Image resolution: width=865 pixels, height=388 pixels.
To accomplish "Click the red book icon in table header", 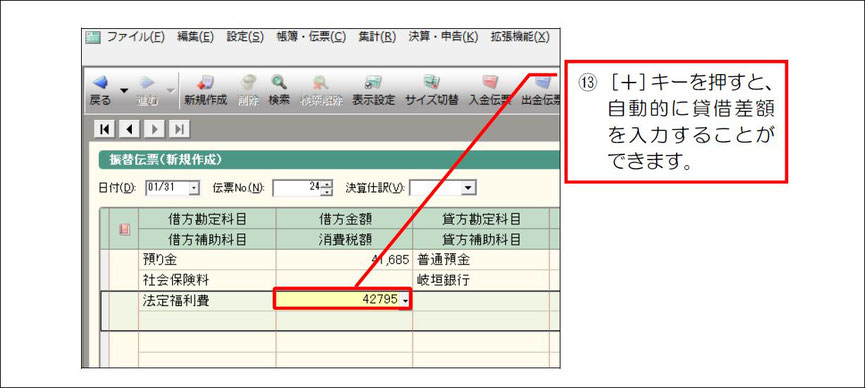I will click(124, 229).
